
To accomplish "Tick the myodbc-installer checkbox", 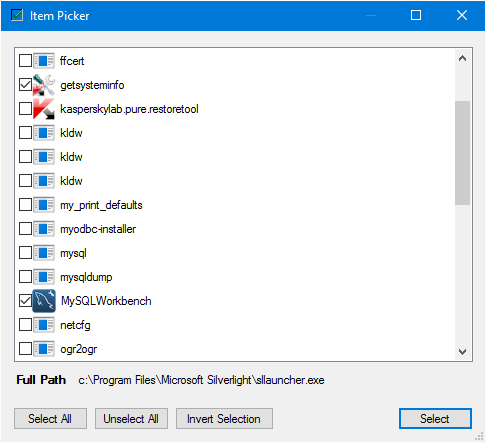I will point(25,229).
